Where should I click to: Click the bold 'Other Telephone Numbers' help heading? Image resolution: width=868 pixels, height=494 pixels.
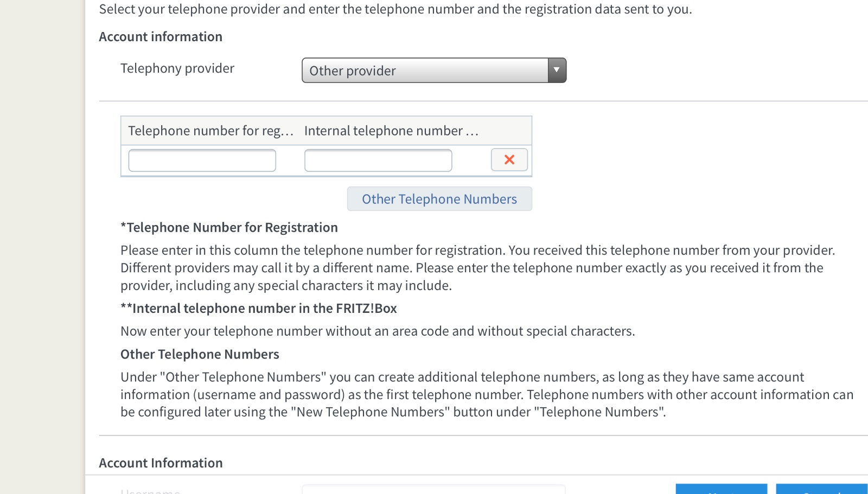click(x=200, y=354)
